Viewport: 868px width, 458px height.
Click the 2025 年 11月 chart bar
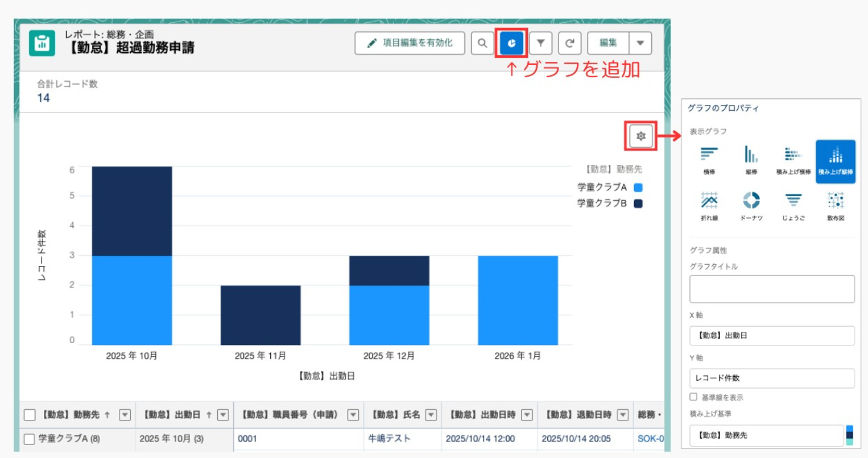(261, 315)
